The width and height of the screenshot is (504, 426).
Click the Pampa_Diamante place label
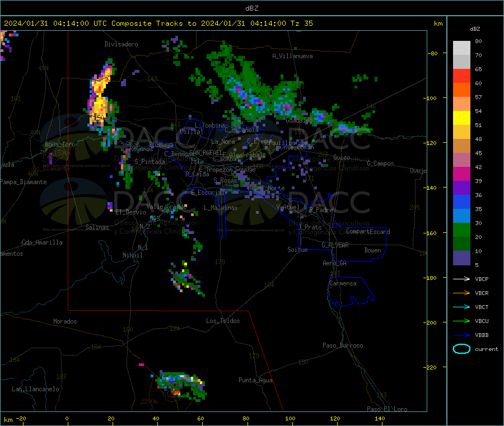point(24,182)
